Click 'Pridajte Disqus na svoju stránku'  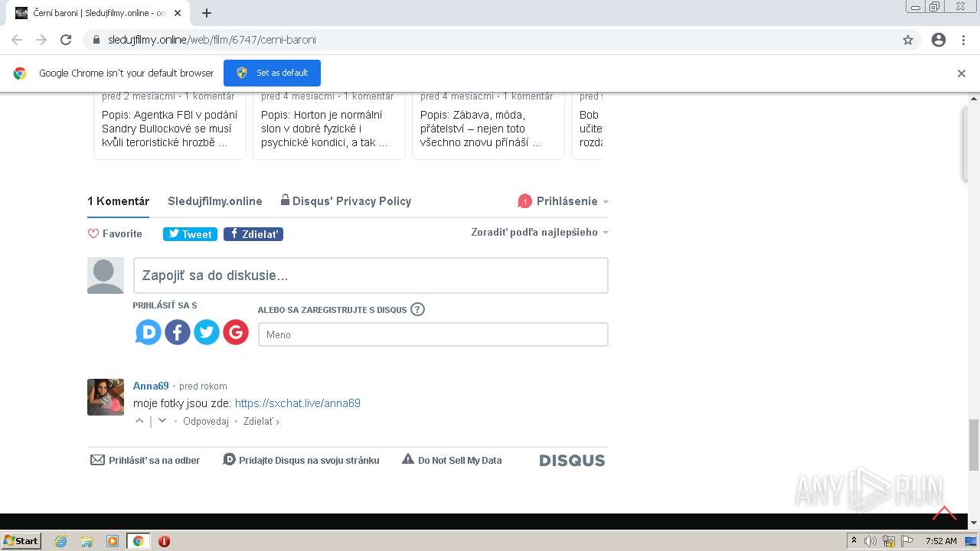click(x=301, y=460)
